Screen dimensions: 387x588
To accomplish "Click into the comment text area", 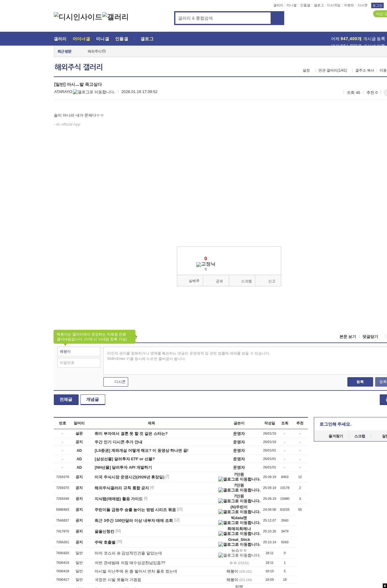I will 245,361.
